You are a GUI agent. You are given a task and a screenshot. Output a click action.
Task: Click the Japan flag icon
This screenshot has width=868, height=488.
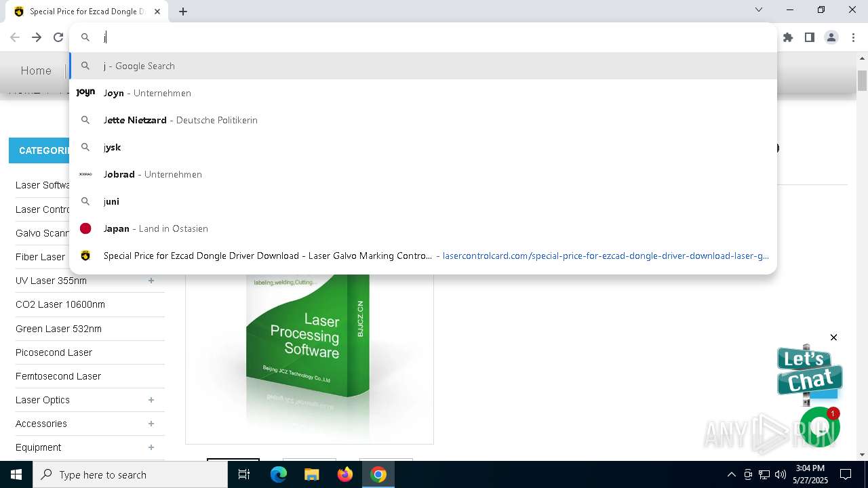tap(85, 228)
